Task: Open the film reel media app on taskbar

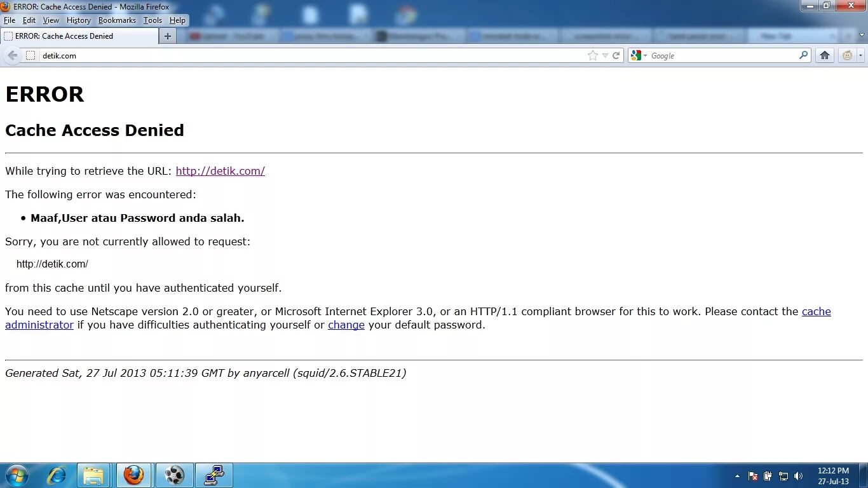Action: tap(174, 475)
